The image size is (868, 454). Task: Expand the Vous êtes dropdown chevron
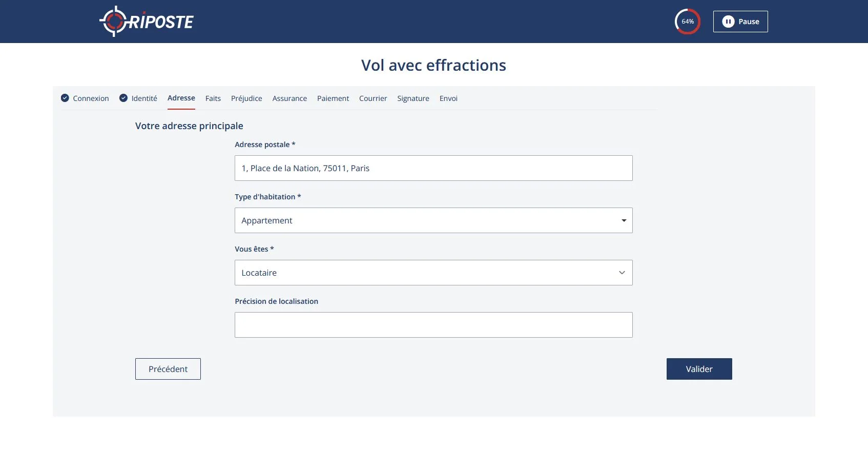coord(622,273)
